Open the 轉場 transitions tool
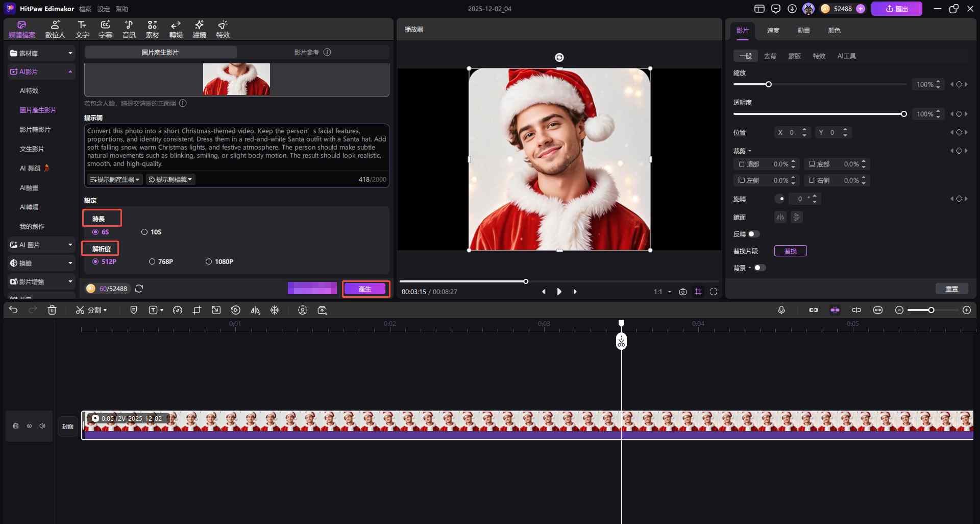Image resolution: width=980 pixels, height=524 pixels. (176, 29)
